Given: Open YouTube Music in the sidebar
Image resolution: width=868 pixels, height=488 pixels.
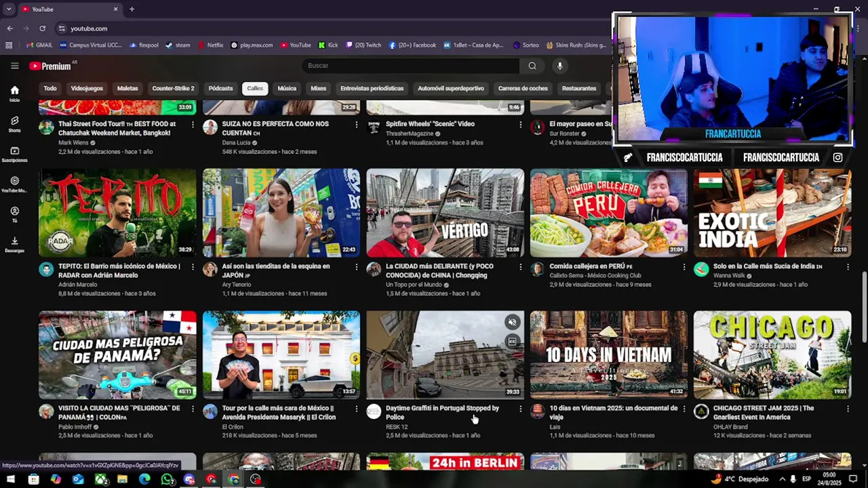Looking at the screenshot, I should click(14, 184).
